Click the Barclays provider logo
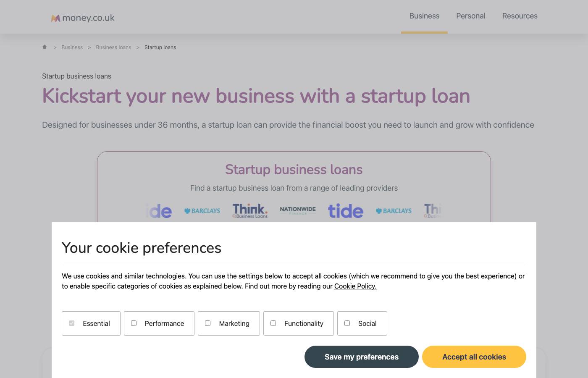Screen dimensions: 588x378 pyautogui.click(x=202, y=210)
